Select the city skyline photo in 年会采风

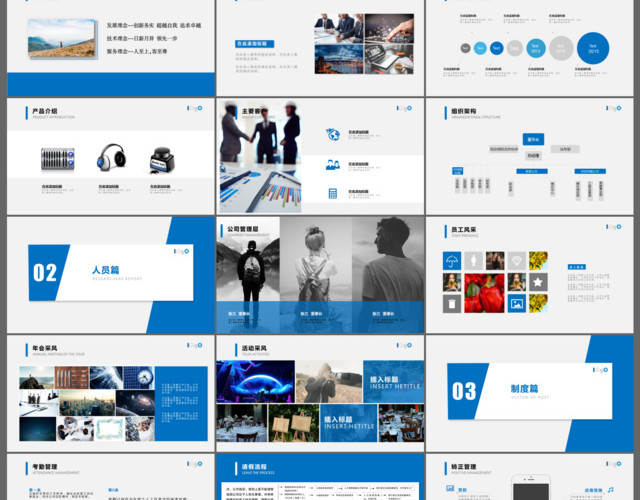[87, 402]
